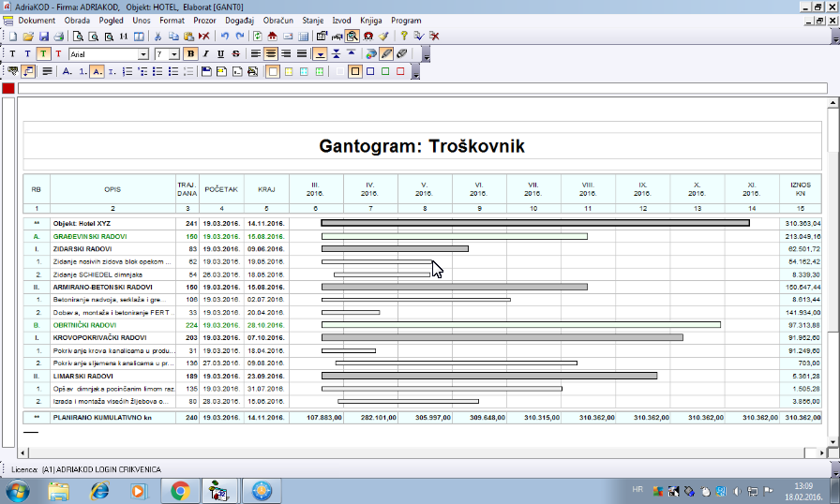The height and width of the screenshot is (504, 840).
Task: Print the gantogram using the printer icon
Action: [59, 37]
